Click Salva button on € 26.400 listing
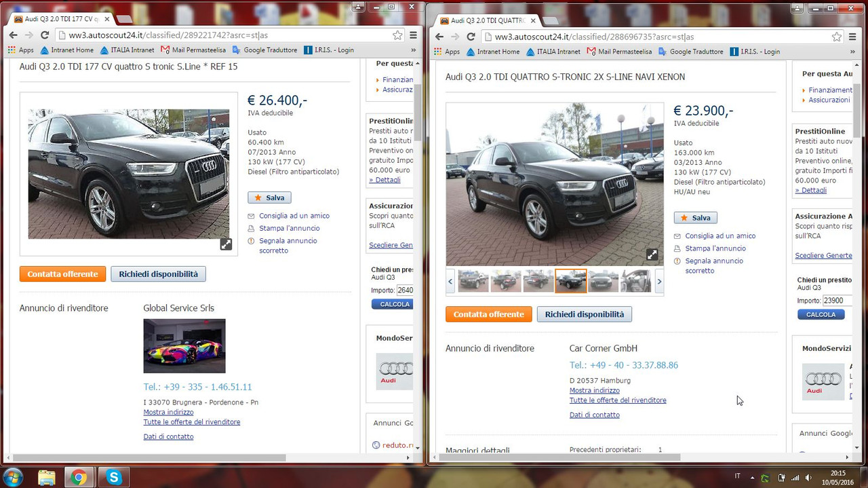This screenshot has height=488, width=868. tap(269, 198)
